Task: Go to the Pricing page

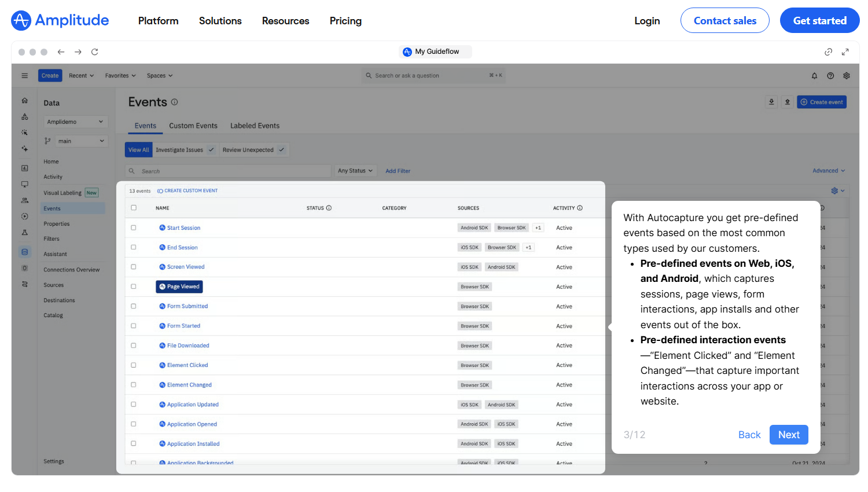Action: tap(345, 21)
